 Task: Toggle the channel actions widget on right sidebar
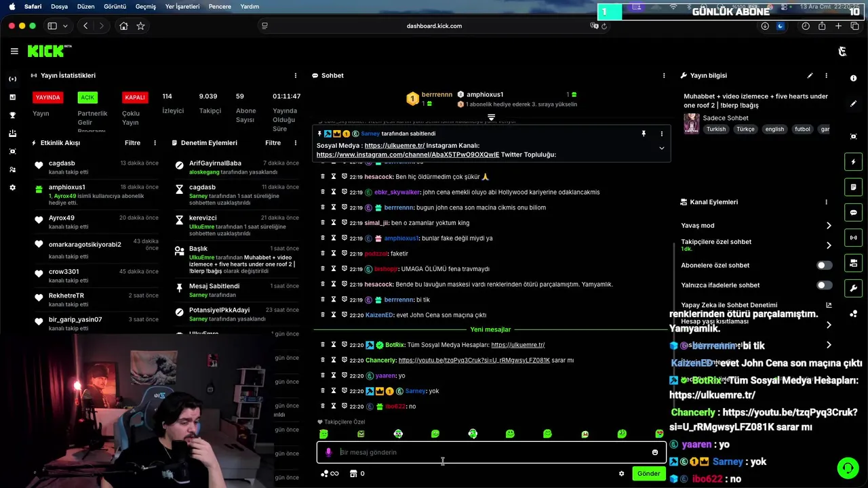click(854, 263)
